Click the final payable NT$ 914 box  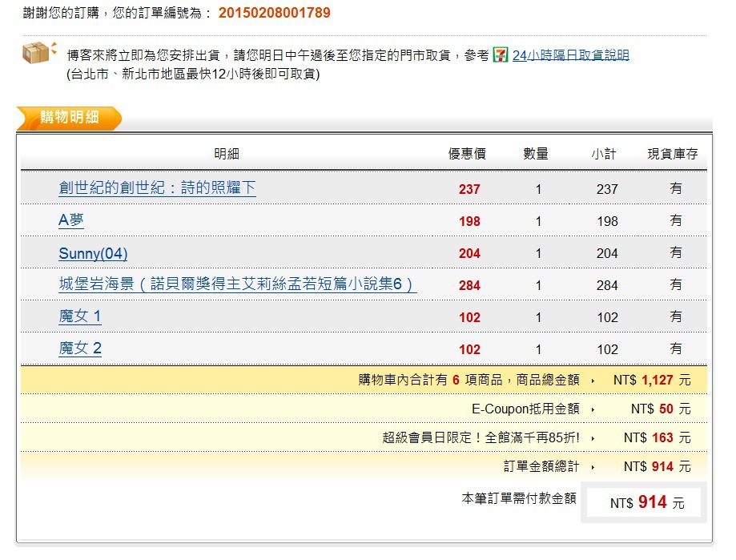644,502
